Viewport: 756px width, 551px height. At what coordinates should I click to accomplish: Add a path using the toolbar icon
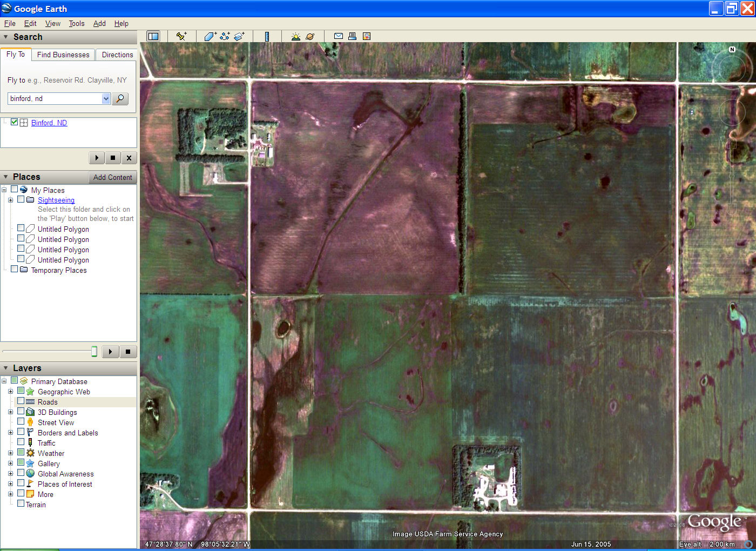click(225, 36)
